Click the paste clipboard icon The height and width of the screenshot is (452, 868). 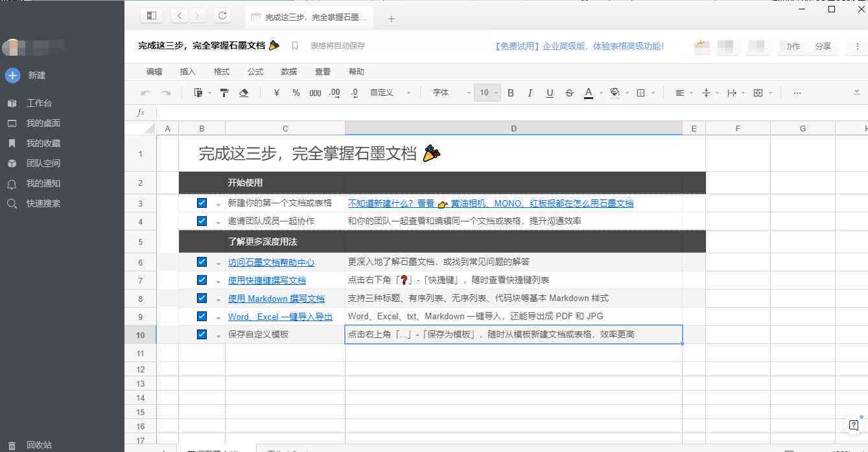198,93
